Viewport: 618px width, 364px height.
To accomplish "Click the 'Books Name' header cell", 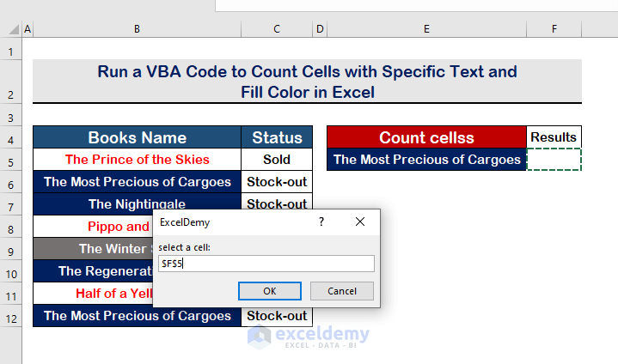I will 137,137.
